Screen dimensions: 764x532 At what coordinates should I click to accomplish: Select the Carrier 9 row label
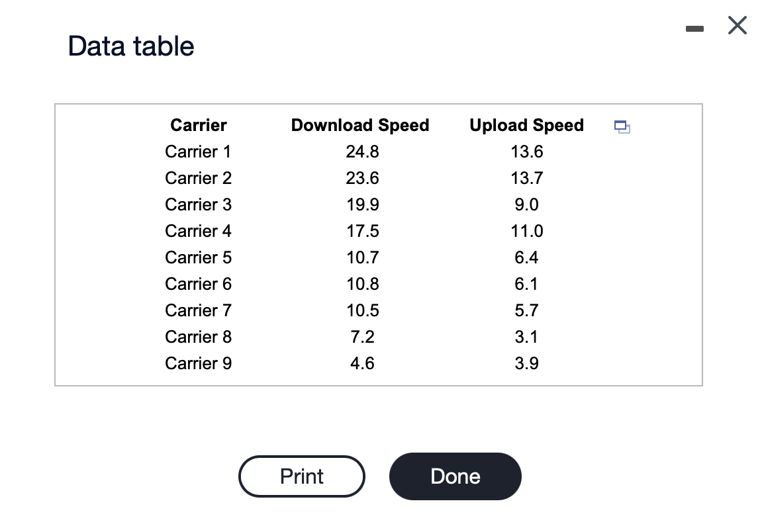coord(197,363)
